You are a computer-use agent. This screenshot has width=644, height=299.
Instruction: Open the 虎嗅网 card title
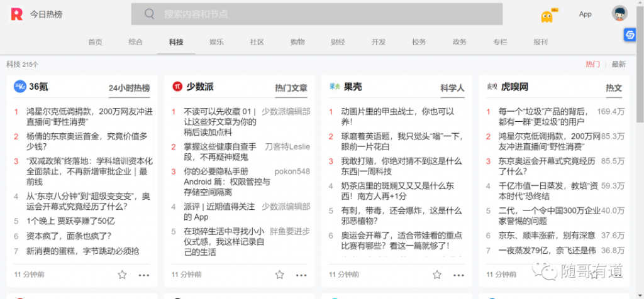pos(514,87)
